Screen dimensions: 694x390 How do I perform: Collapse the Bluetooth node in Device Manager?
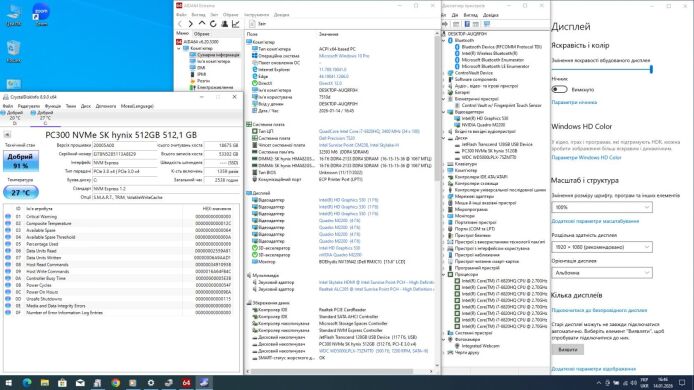coord(444,40)
